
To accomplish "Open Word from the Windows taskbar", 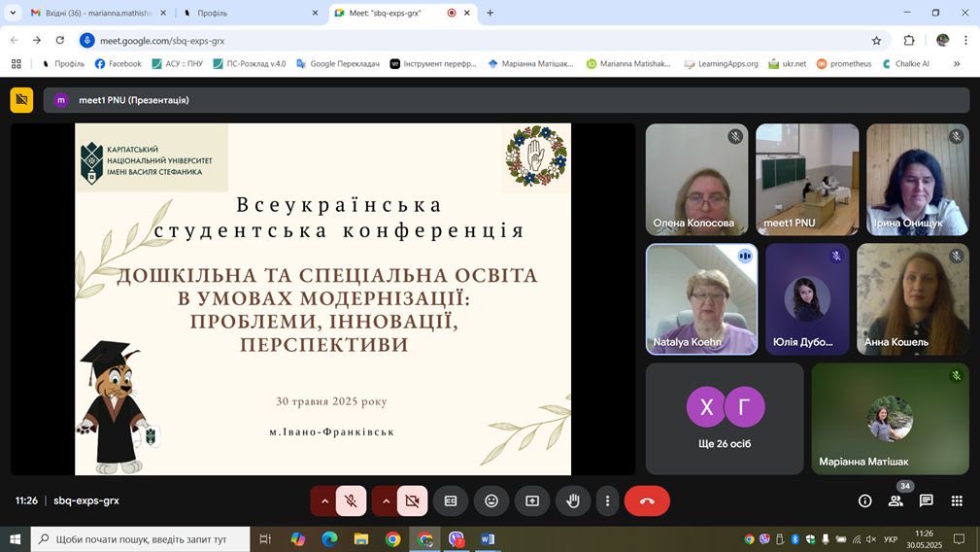I will pos(488,539).
